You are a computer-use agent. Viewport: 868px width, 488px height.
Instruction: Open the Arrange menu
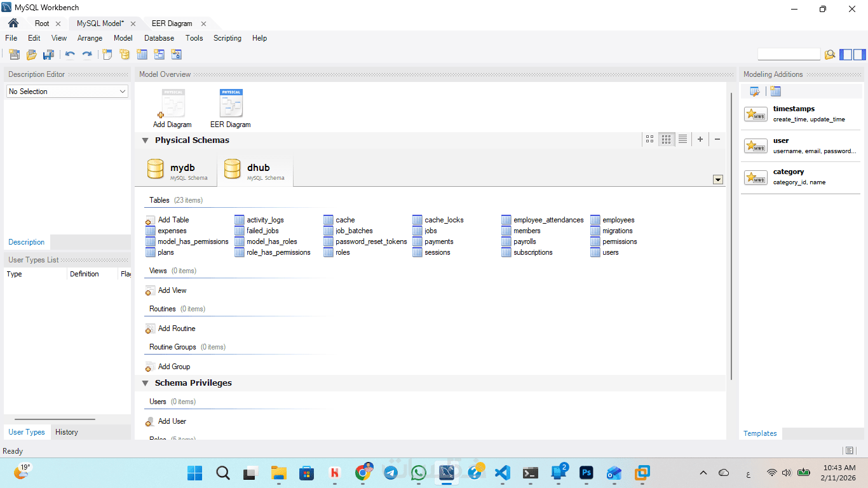coord(90,38)
